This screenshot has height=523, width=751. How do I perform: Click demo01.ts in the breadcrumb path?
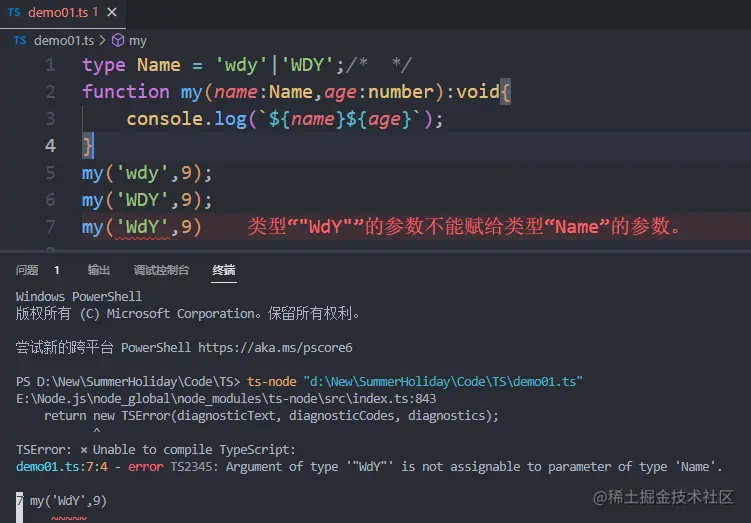click(64, 41)
